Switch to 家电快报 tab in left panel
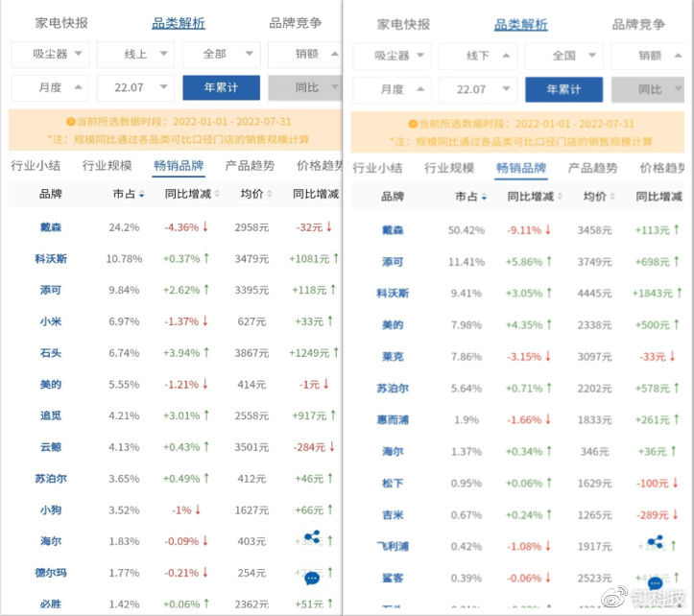This screenshot has height=616, width=694. tap(61, 23)
